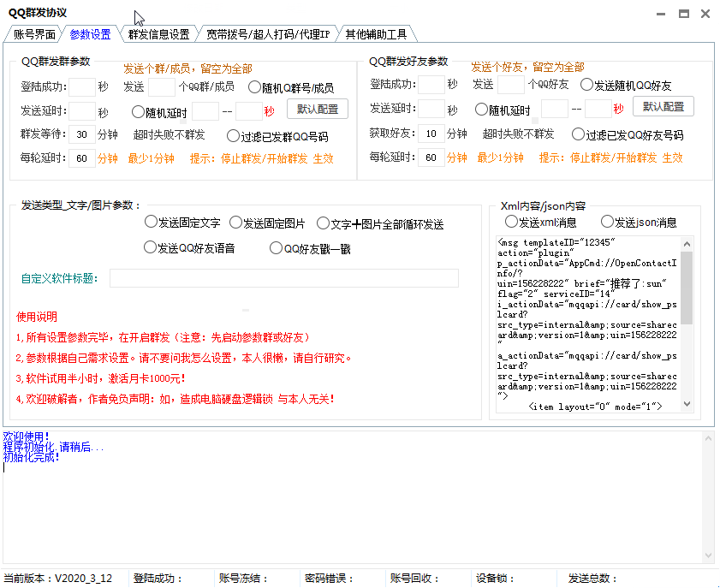The width and height of the screenshot is (720, 588).
Task: Go to the 其他辅助工具 tab
Action: [376, 34]
